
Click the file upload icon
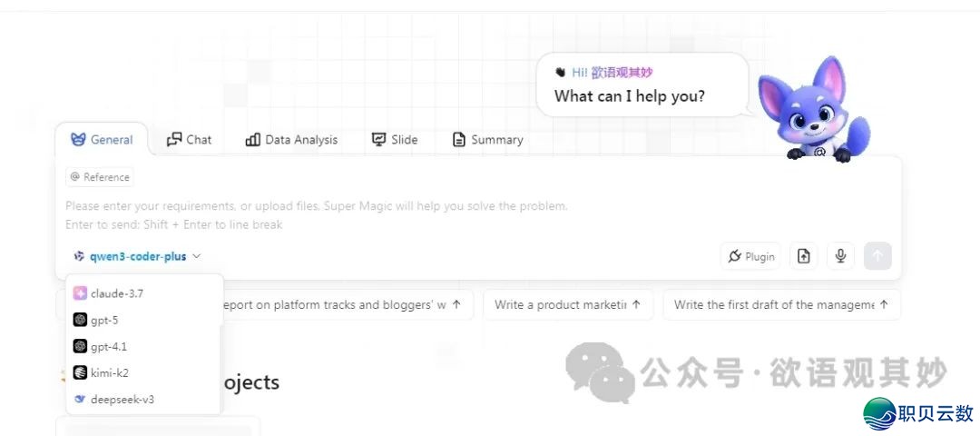(803, 256)
